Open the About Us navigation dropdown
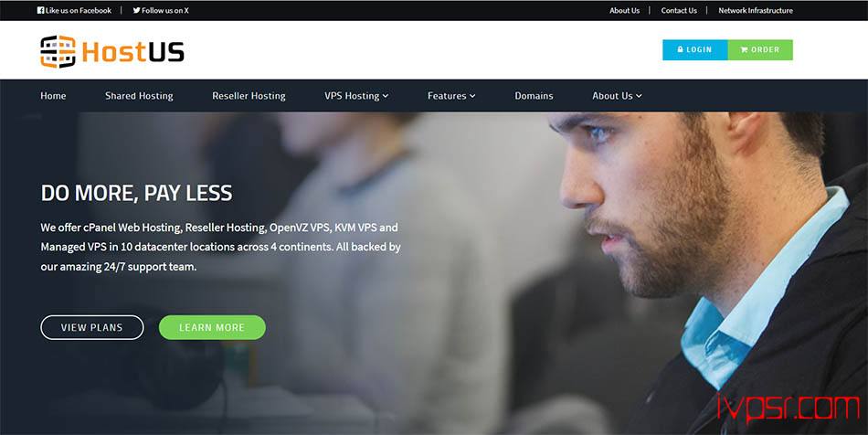 point(617,96)
